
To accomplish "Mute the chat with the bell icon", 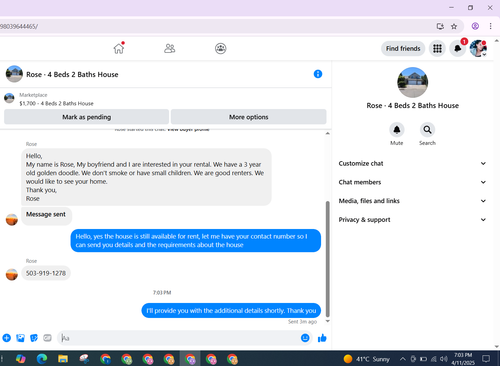I will [397, 130].
